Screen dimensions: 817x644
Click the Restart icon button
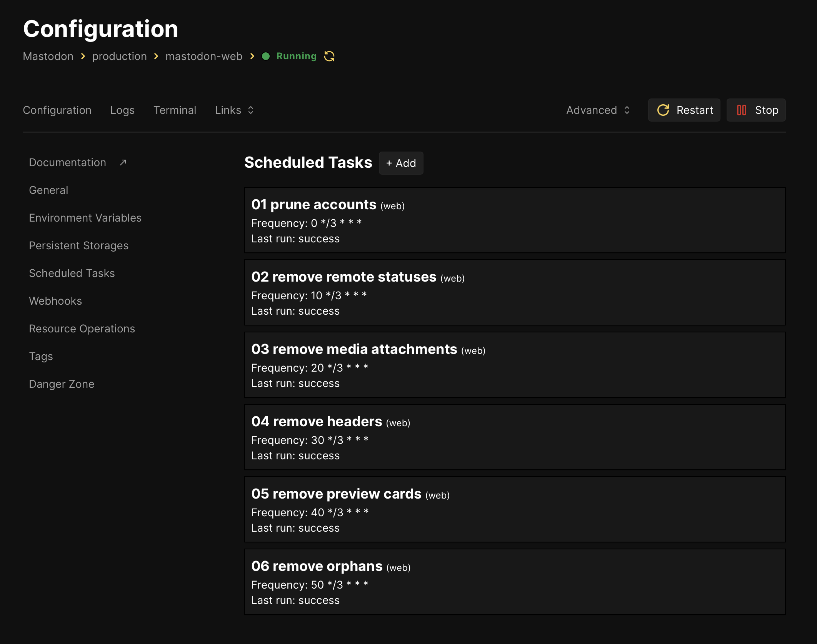[x=684, y=110]
